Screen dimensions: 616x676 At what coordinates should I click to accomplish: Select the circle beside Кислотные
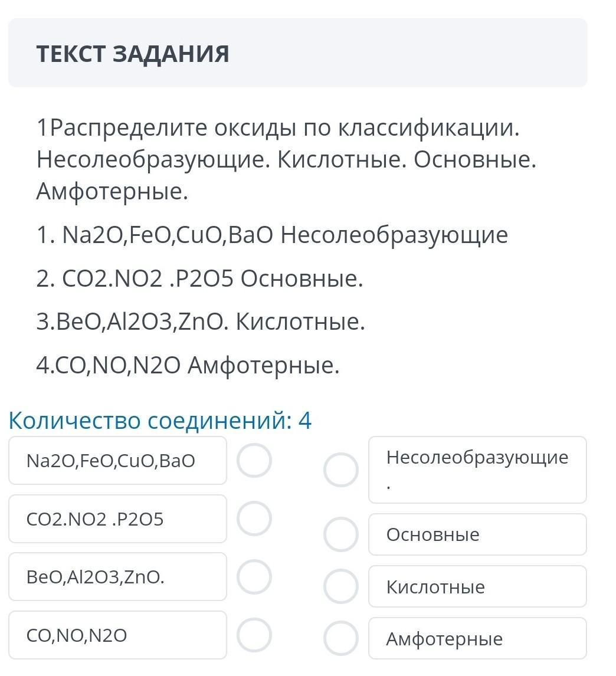[341, 586]
